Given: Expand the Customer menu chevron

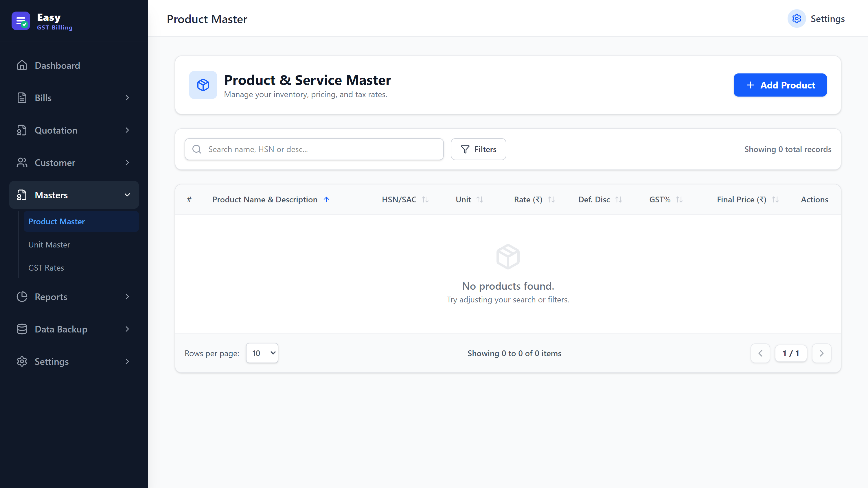Looking at the screenshot, I should 127,163.
